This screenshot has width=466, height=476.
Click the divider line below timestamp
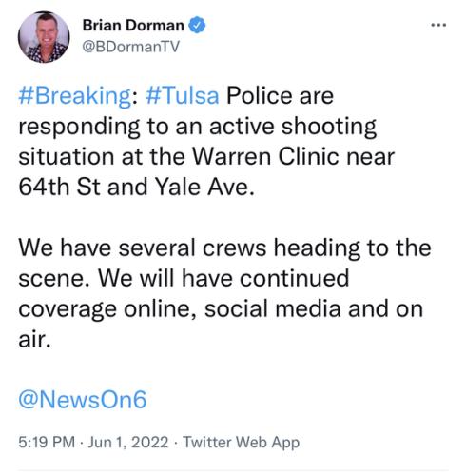click(233, 470)
